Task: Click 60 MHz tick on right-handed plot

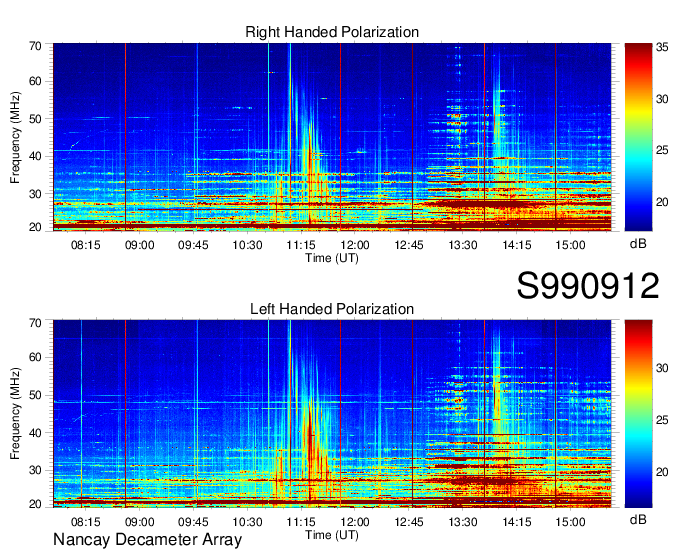Action: (35, 81)
